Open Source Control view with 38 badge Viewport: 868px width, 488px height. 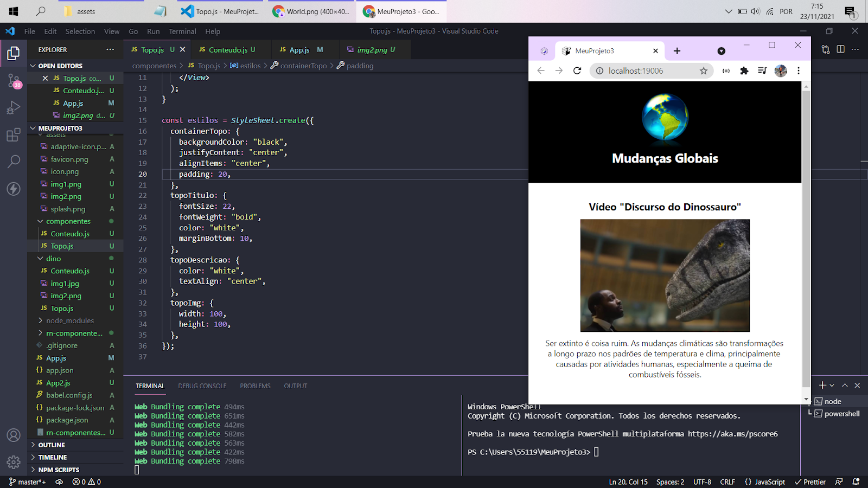click(14, 81)
